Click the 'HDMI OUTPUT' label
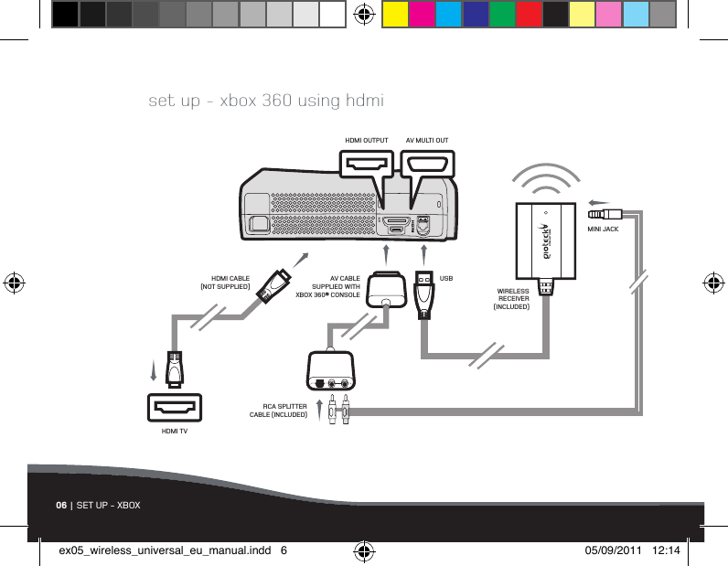The height and width of the screenshot is (566, 728). pyautogui.click(x=367, y=140)
